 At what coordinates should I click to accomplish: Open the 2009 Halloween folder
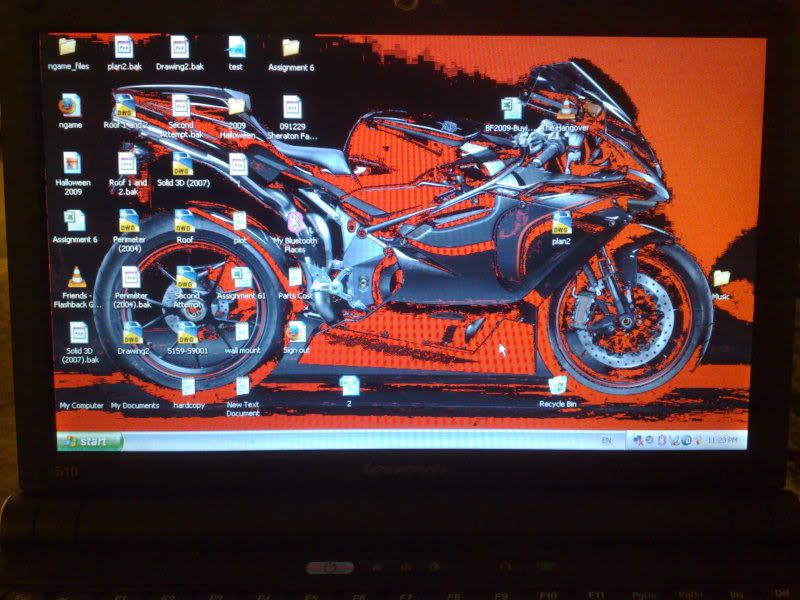237,107
